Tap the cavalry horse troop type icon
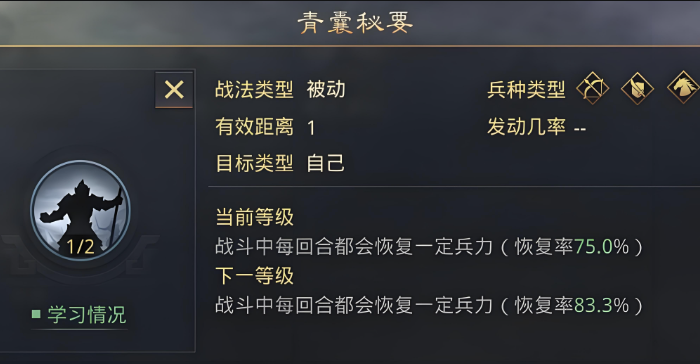The image size is (700, 364). 683,87
